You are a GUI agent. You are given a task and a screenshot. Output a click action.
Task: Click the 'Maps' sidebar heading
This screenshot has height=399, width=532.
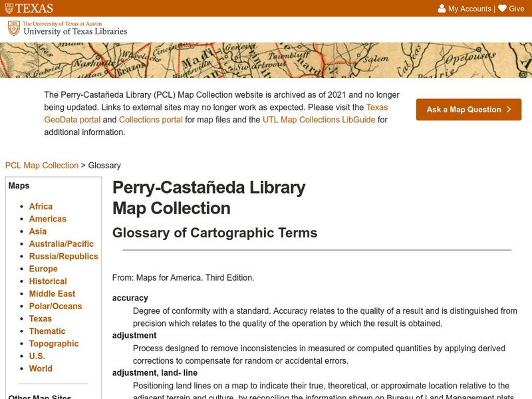tap(19, 186)
